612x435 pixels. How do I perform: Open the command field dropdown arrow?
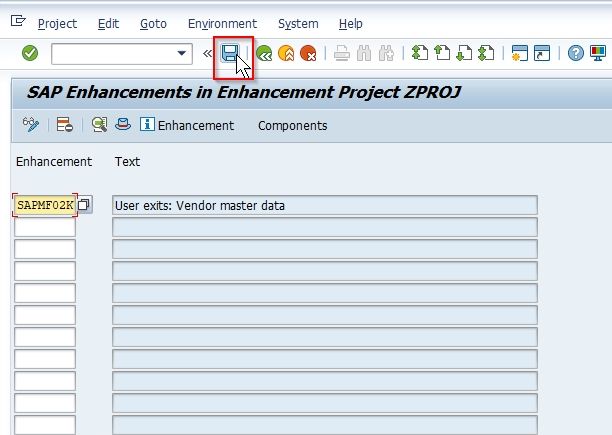click(181, 53)
